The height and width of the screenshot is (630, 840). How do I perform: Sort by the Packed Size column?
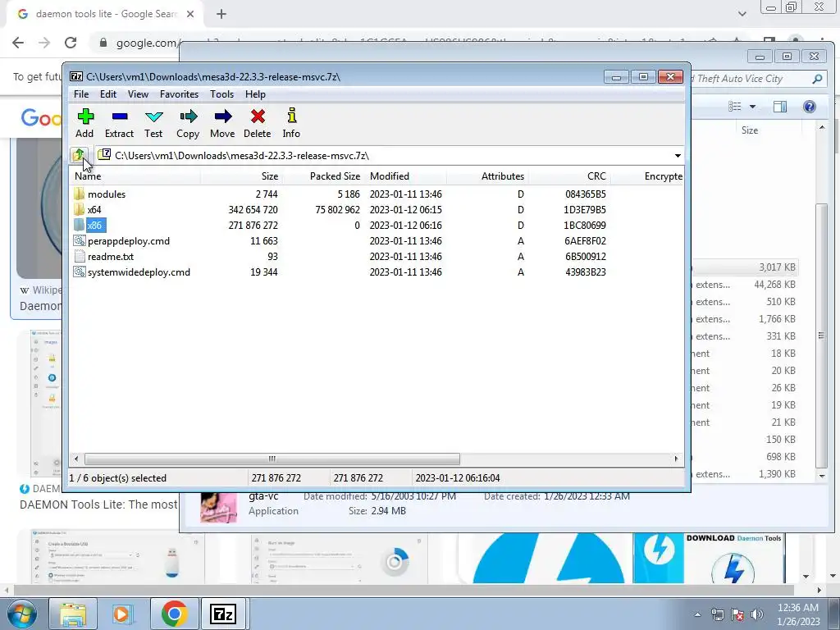coord(323,176)
